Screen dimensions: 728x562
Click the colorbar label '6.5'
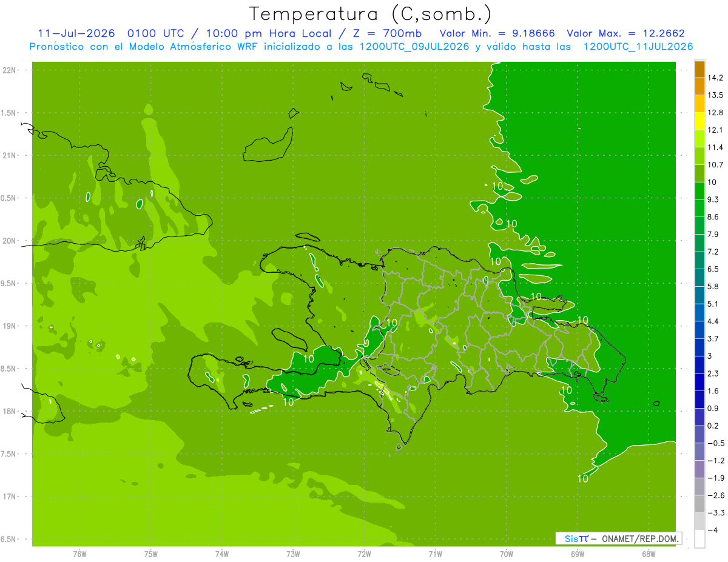[713, 269]
